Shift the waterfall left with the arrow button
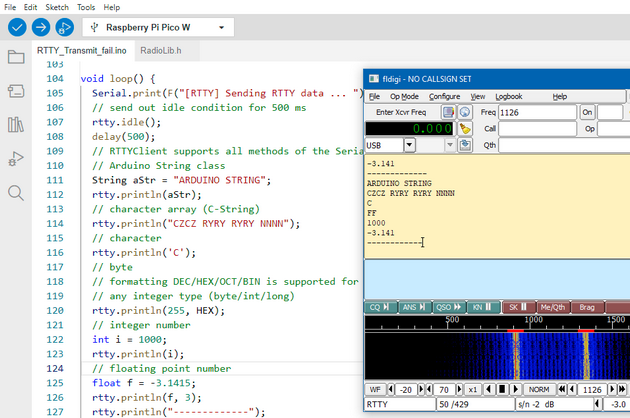 point(488,389)
